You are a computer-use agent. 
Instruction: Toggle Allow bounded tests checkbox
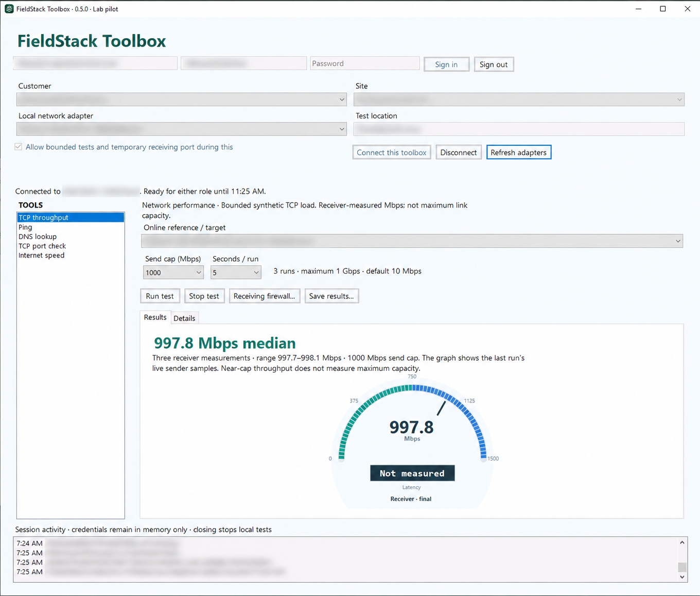coord(19,147)
